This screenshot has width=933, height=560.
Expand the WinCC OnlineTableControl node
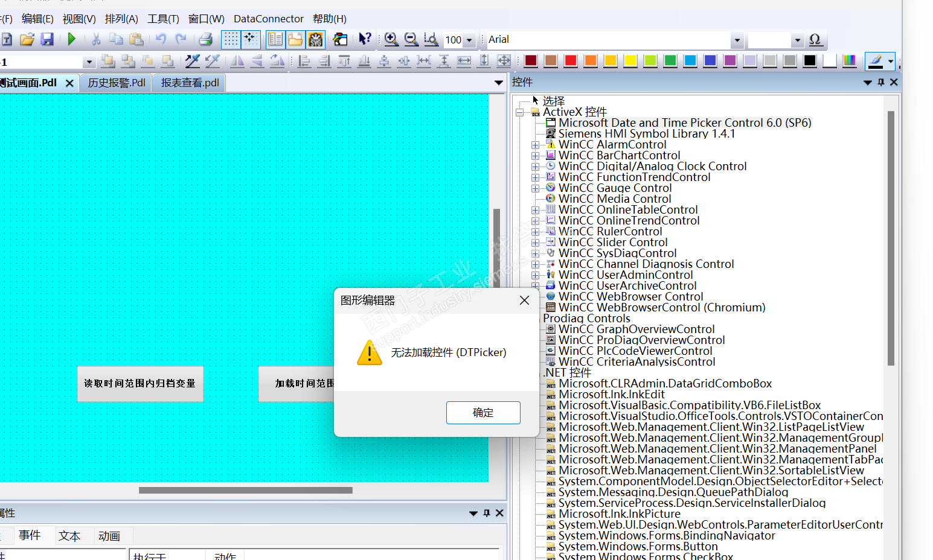[x=535, y=210]
